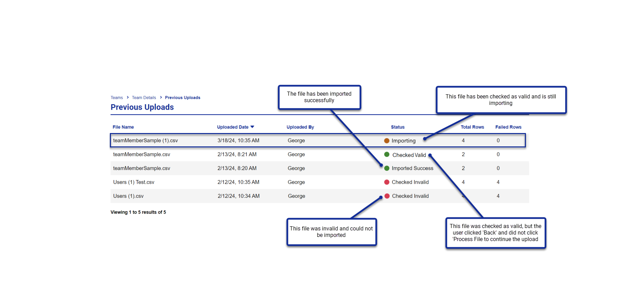Sort by Uploaded Date descending arrow
This screenshot has width=644, height=299.
click(x=252, y=127)
